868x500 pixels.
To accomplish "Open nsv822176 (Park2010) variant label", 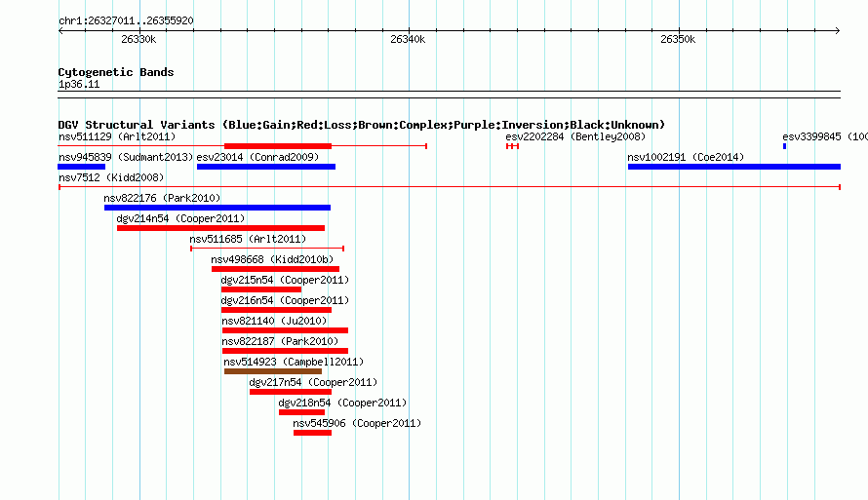I will 162,198.
